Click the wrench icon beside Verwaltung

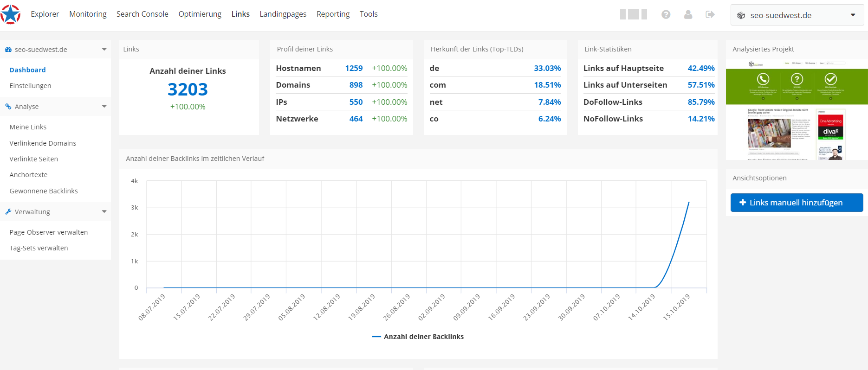click(x=8, y=212)
